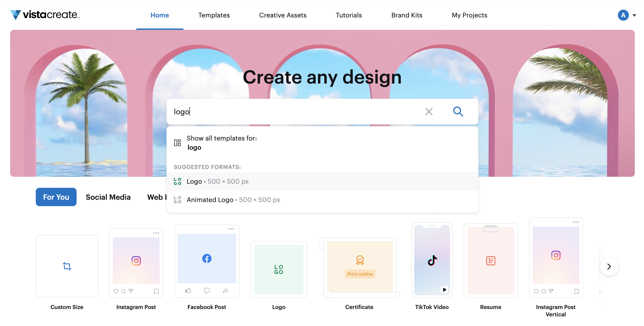Click the Logo format icon in suggestions
Image resolution: width=644 pixels, height=326 pixels.
pyautogui.click(x=177, y=181)
